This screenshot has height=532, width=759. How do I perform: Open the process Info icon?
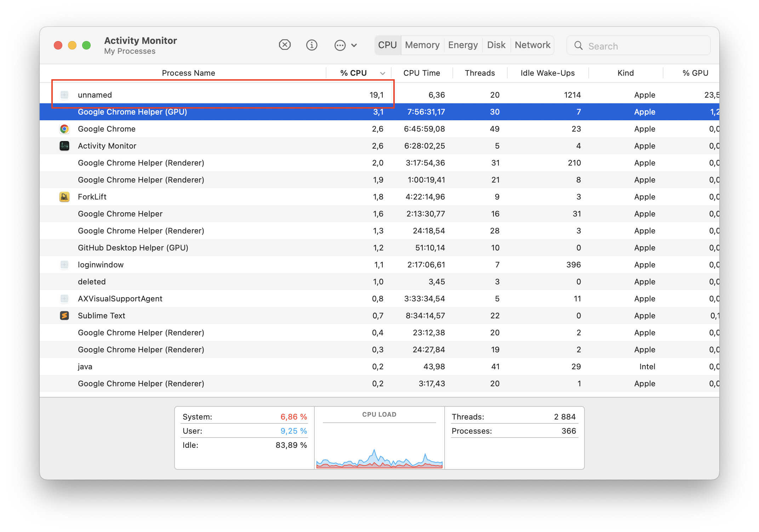tap(312, 45)
